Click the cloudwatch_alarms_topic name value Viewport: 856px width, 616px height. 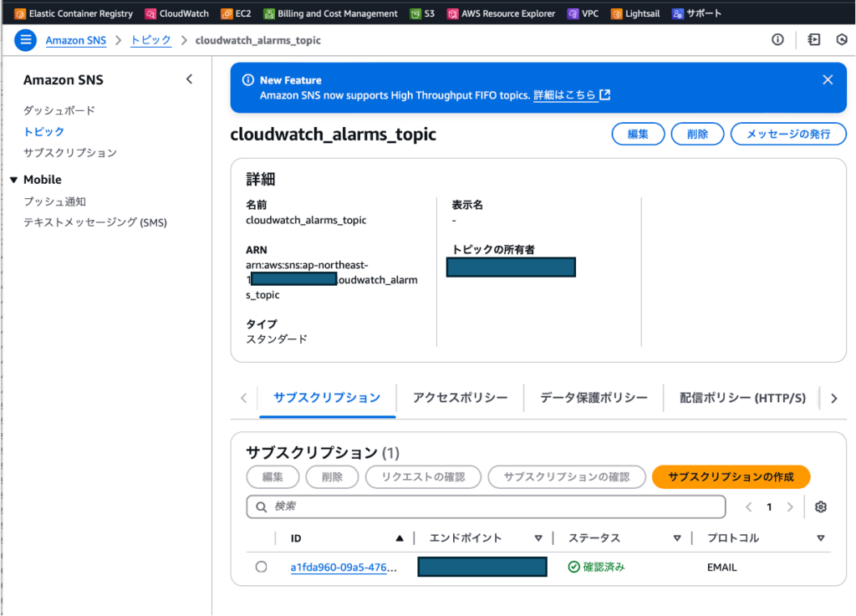pyautogui.click(x=306, y=220)
